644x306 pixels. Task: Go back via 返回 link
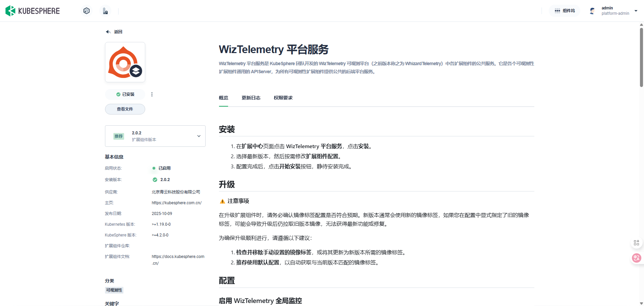[118, 32]
